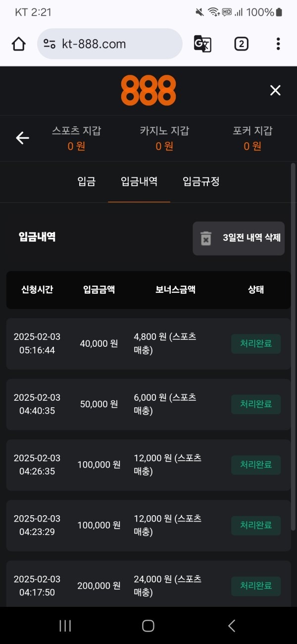Screen dimensions: 297x644
Task: Tap the Android back navigation button
Action: (x=231, y=626)
